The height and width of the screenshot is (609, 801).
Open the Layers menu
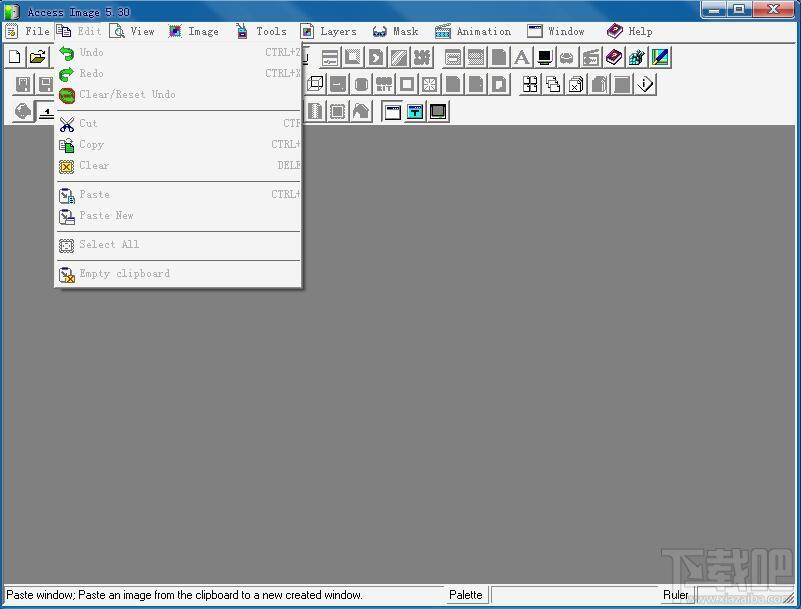[x=328, y=31]
